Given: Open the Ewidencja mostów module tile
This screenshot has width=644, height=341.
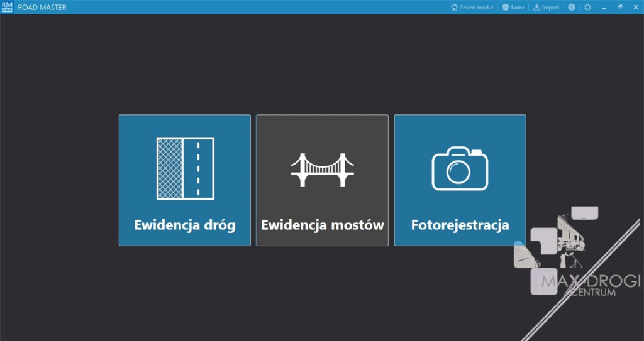Looking at the screenshot, I should (x=323, y=180).
